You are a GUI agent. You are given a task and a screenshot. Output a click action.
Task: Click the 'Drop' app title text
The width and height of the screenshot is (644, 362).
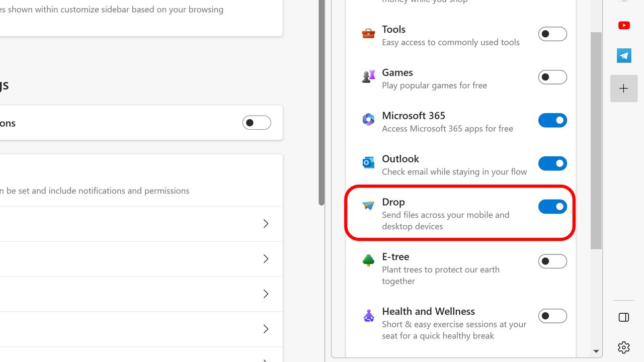[x=393, y=202]
